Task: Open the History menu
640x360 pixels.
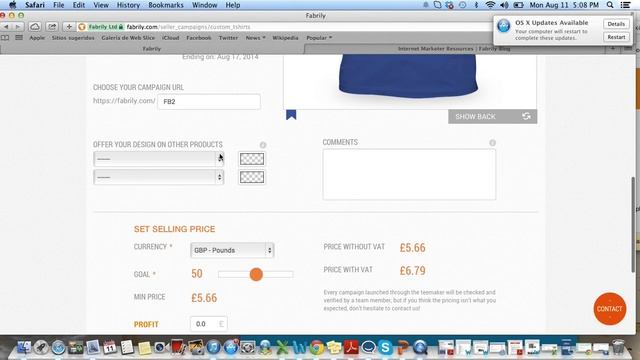Action: click(x=128, y=5)
